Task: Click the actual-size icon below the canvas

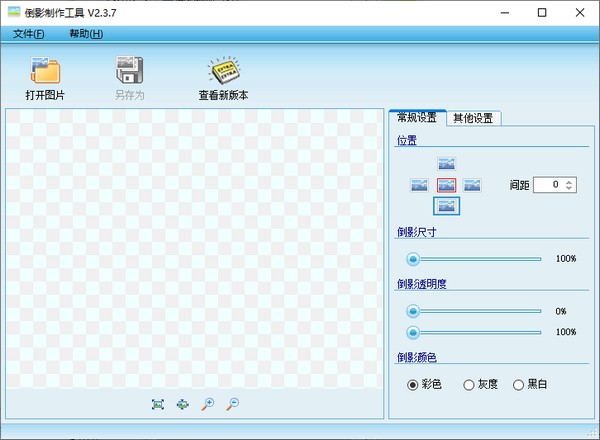Action: 182,404
